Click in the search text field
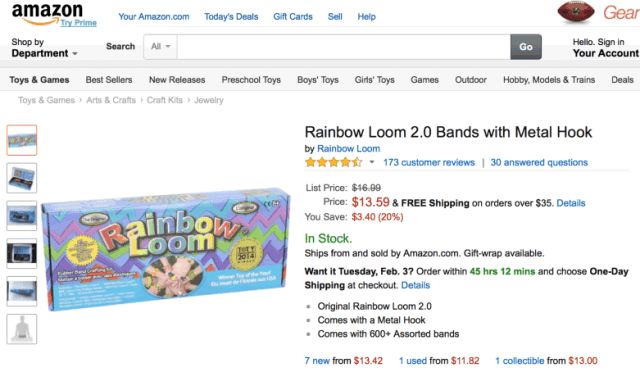Screen dimensions: 640x372 [344, 47]
